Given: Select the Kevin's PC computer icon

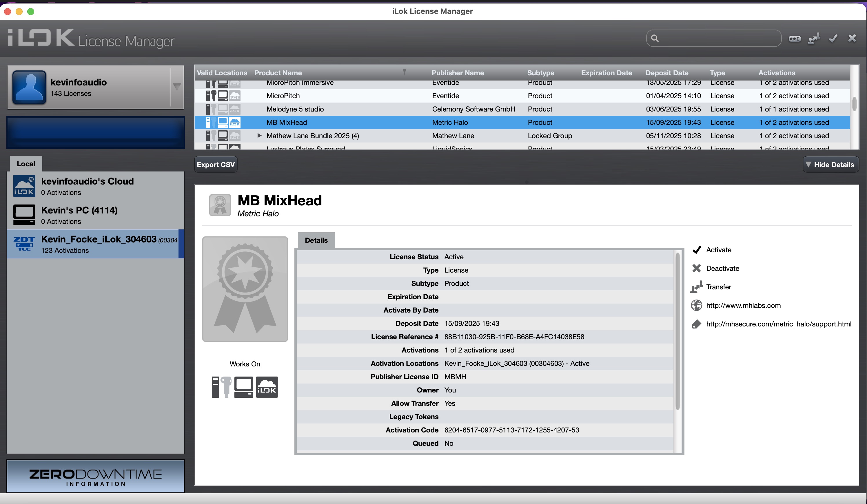Looking at the screenshot, I should tap(24, 215).
